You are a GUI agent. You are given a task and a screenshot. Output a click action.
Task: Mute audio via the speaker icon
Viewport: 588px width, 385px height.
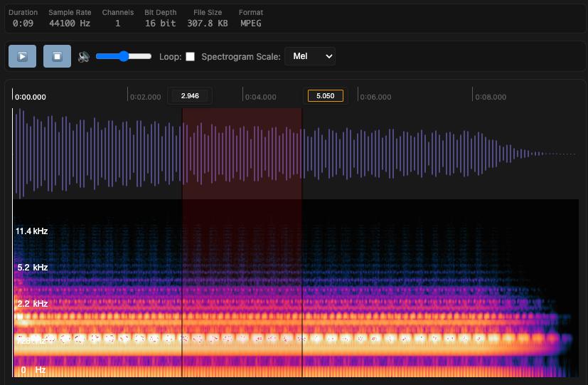point(84,57)
